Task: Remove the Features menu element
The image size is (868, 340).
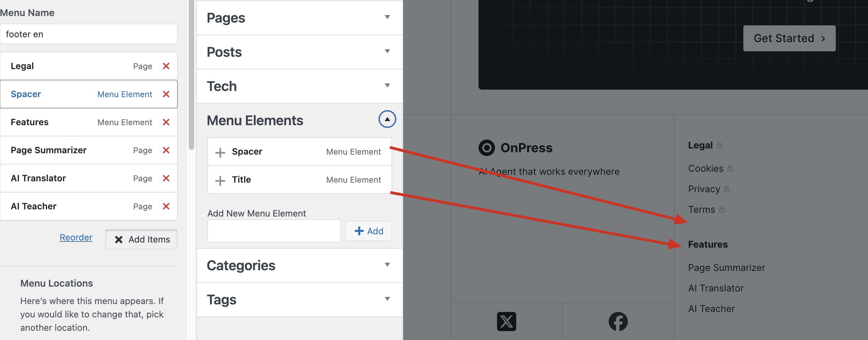Action: (166, 122)
